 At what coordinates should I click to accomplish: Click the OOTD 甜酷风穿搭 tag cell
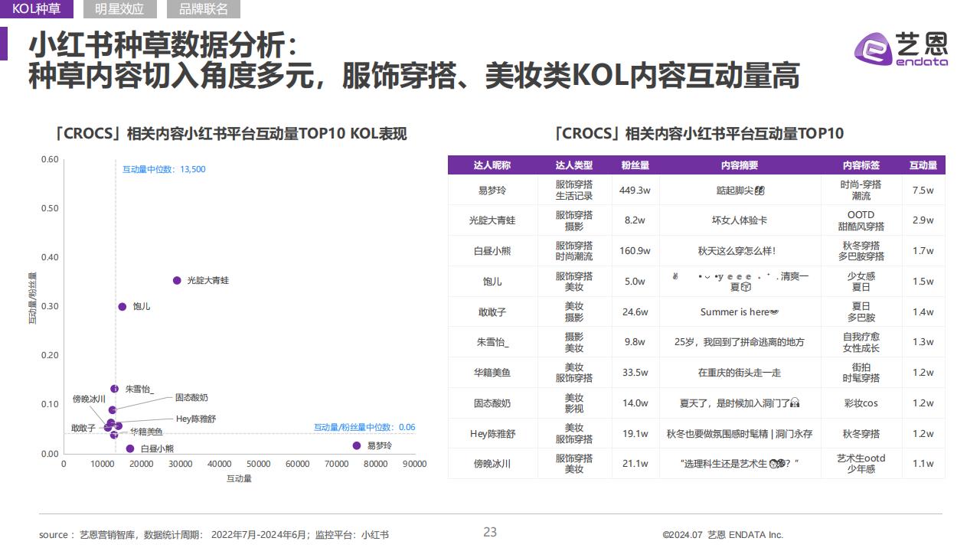click(x=861, y=220)
